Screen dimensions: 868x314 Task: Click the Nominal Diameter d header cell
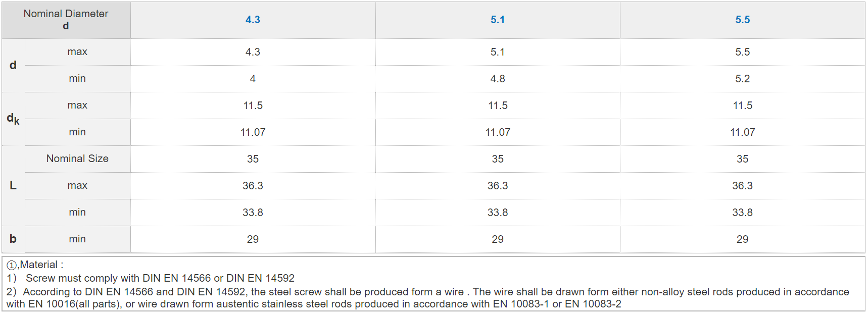66,20
